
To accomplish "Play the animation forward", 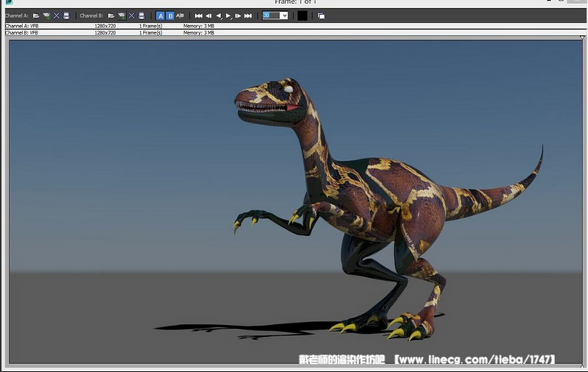I will (229, 16).
